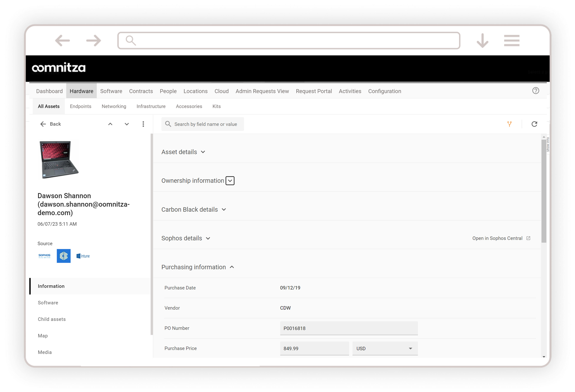Go to previous asset with up chevron
Screen dimensions: 575x392
(110, 124)
